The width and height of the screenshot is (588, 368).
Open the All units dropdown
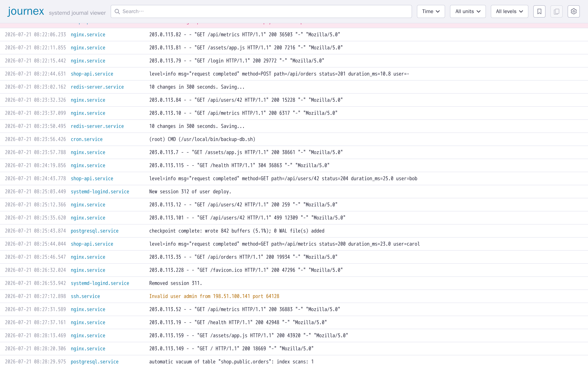pyautogui.click(x=468, y=11)
